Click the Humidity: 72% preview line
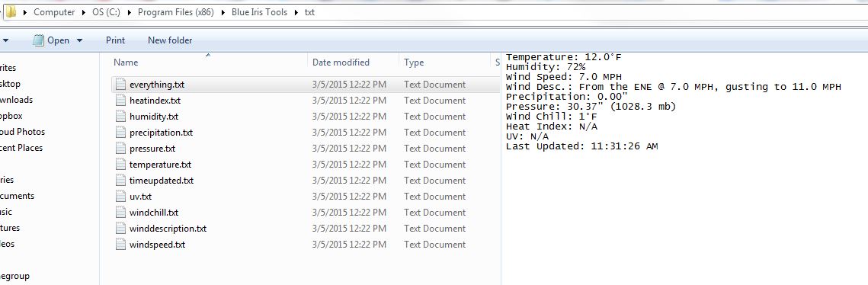 (546, 67)
